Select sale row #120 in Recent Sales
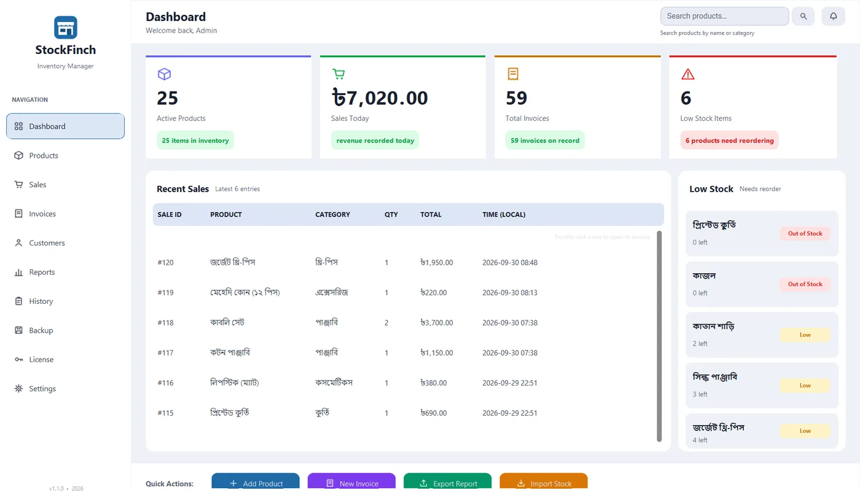The width and height of the screenshot is (860, 504). point(404,262)
